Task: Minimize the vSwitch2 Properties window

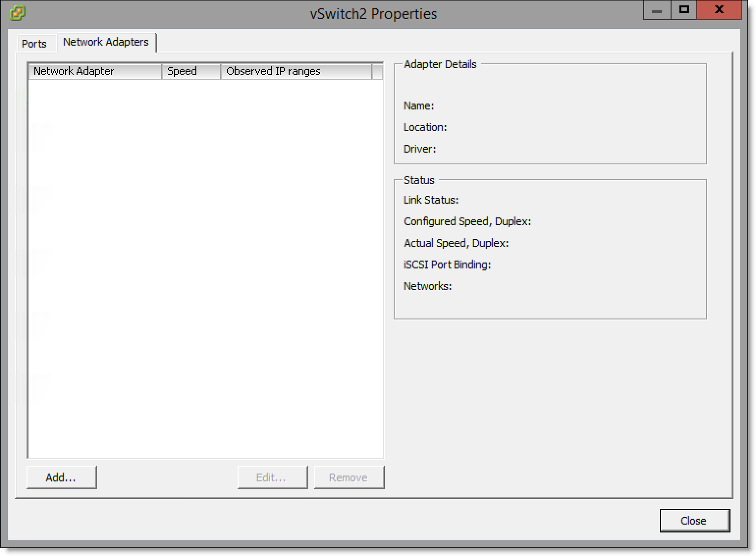Action: (657, 11)
